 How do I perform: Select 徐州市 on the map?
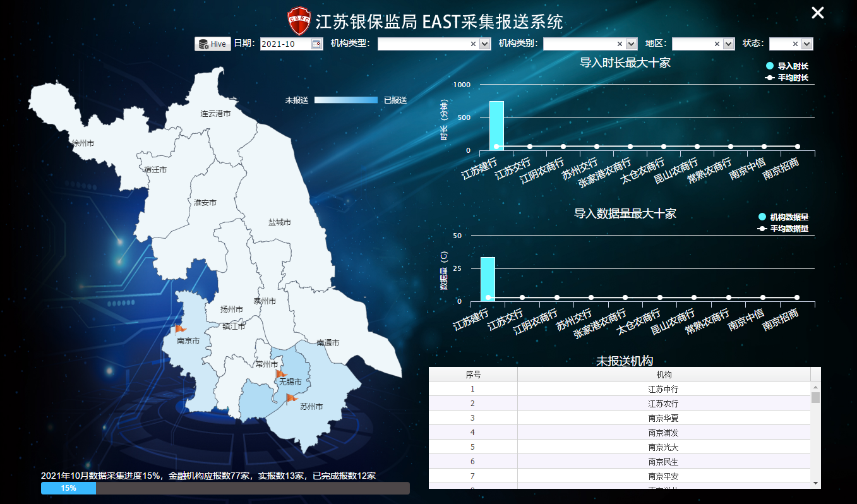[83, 143]
